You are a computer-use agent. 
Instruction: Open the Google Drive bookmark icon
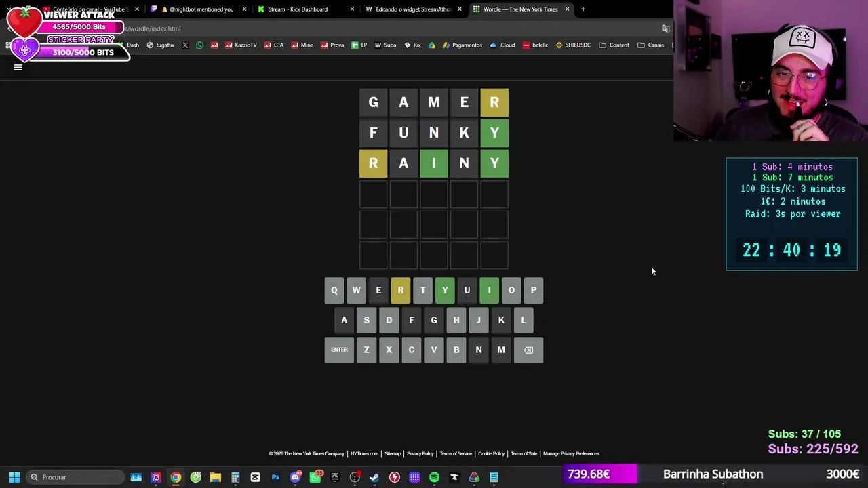pyautogui.click(x=431, y=45)
